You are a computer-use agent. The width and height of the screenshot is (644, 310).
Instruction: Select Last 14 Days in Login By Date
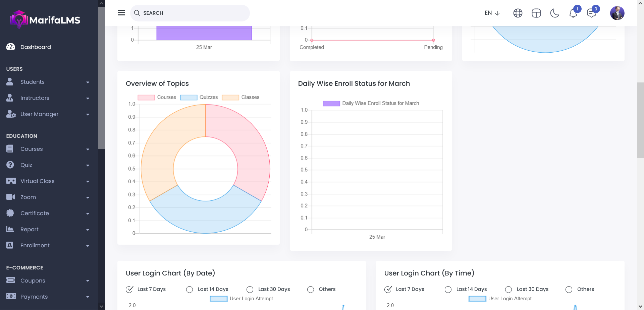(190, 290)
